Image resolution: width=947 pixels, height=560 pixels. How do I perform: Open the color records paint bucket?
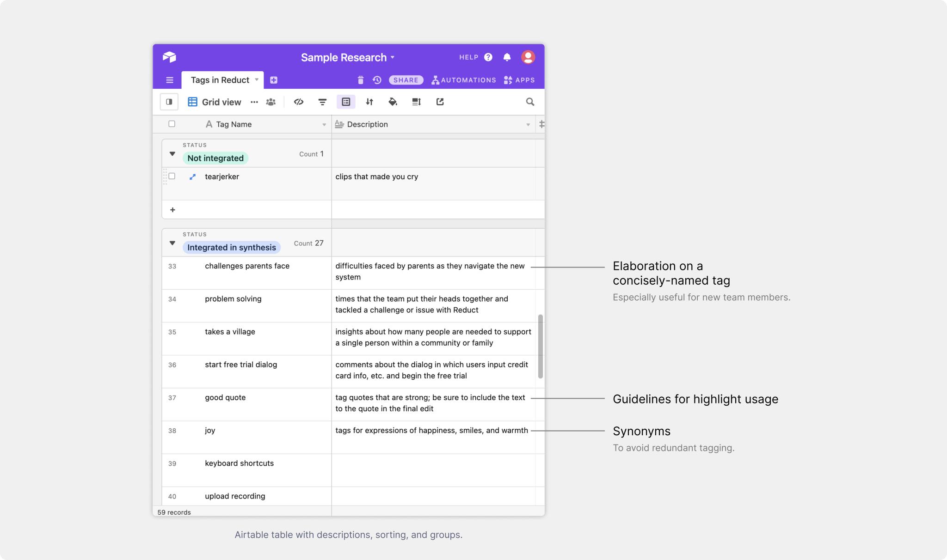click(x=393, y=102)
